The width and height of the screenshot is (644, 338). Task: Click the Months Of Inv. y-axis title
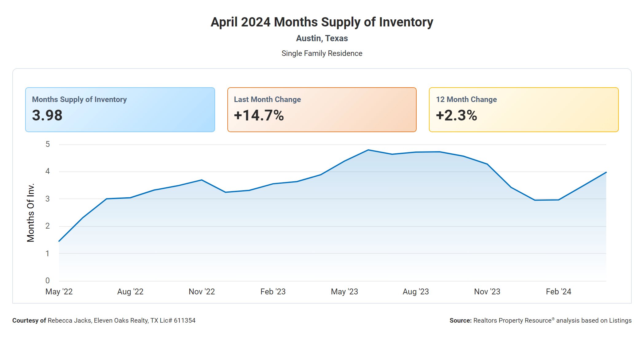(31, 213)
